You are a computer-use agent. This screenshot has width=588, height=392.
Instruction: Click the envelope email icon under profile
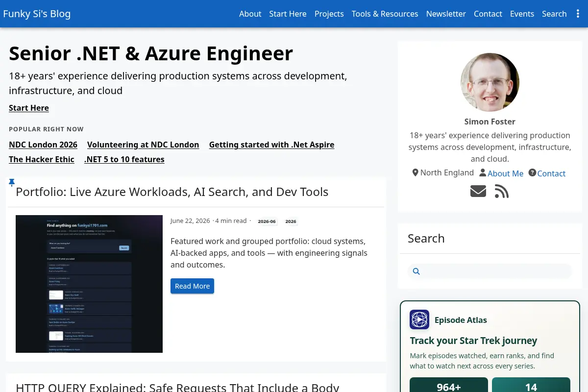coord(478,191)
